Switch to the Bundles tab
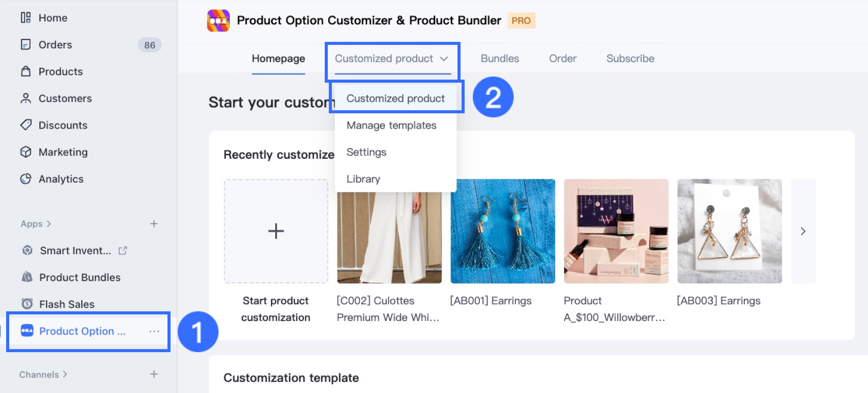Viewport: 868px width, 393px height. pos(499,59)
